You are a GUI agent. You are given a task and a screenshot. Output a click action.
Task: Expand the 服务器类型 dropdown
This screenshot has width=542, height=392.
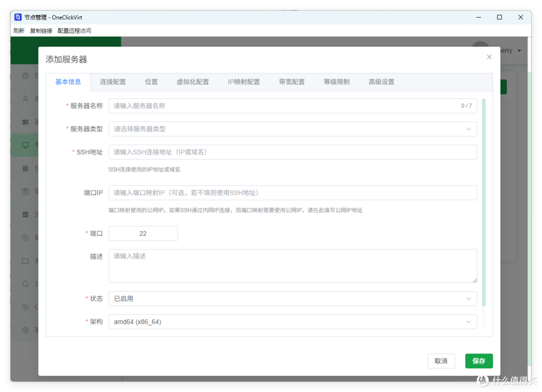pos(293,129)
